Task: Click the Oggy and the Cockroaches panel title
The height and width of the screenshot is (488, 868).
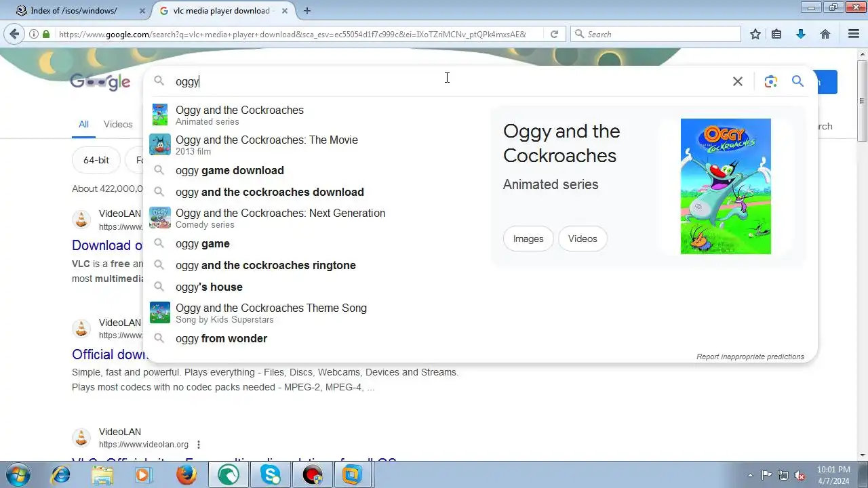Action: pyautogui.click(x=561, y=143)
